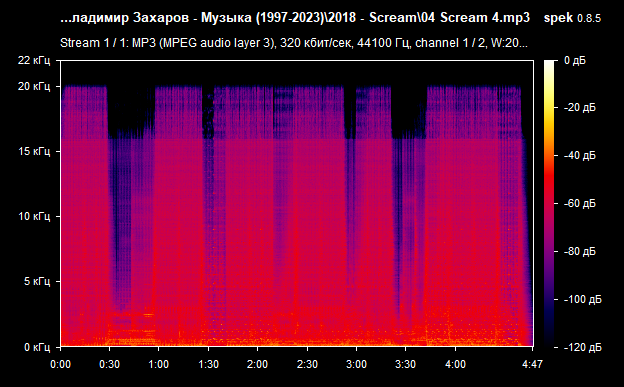Click the 22 кГц top frequency label
624x387 pixels.
pyautogui.click(x=34, y=61)
